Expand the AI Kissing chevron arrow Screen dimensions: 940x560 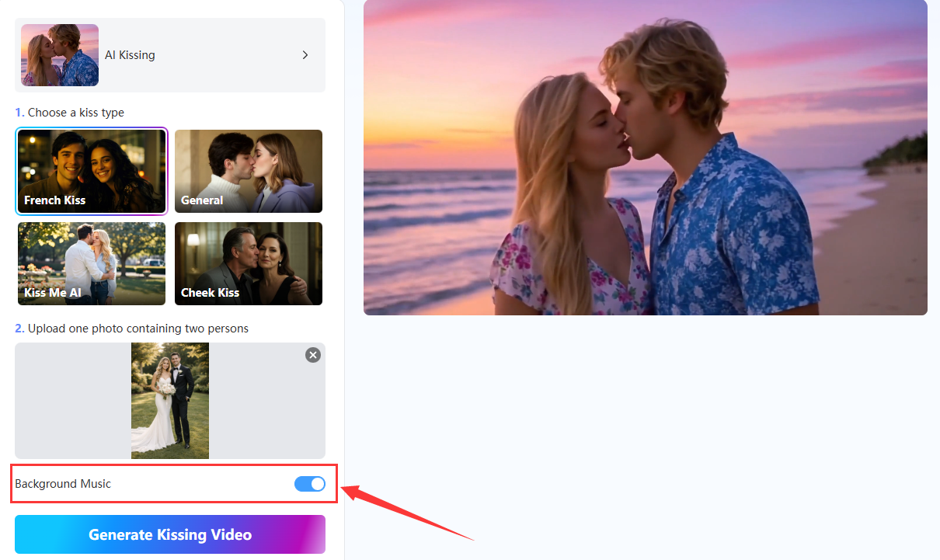tap(305, 55)
